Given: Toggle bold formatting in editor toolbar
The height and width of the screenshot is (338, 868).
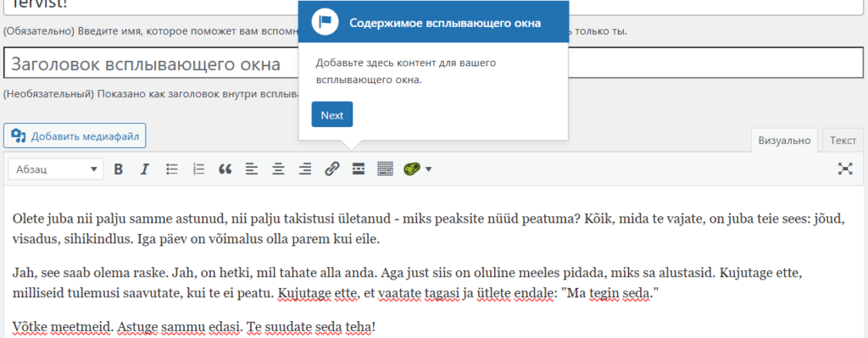Looking at the screenshot, I should (x=118, y=169).
